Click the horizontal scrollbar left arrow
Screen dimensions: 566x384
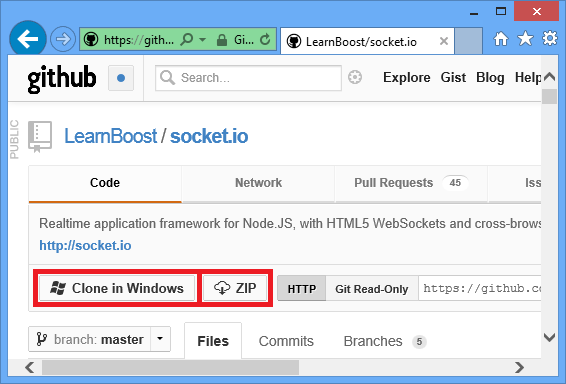coord(30,367)
